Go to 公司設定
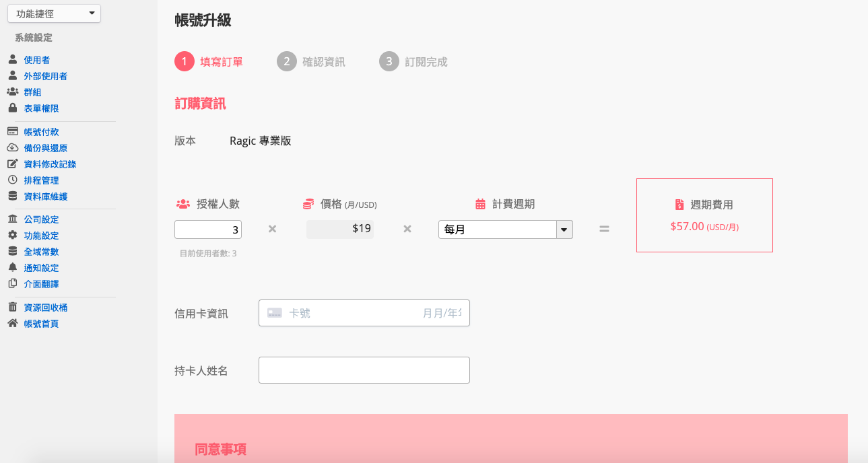This screenshot has width=868, height=463. [41, 219]
